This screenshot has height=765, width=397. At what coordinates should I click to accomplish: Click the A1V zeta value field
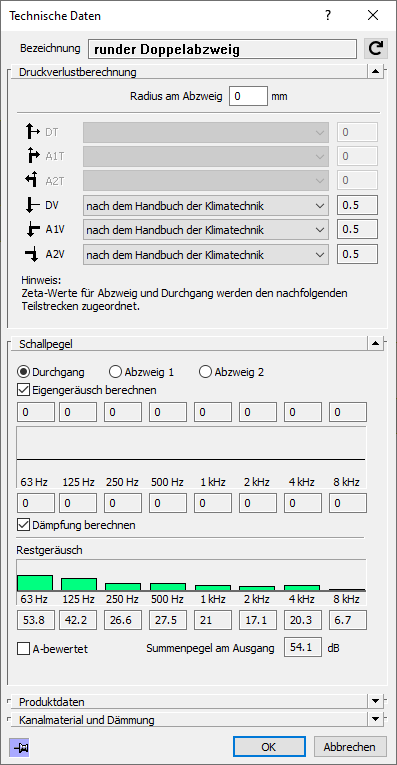pos(357,229)
